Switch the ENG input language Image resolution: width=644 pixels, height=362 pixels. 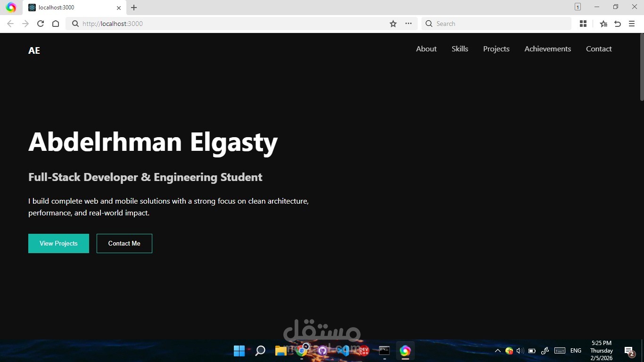click(x=576, y=351)
